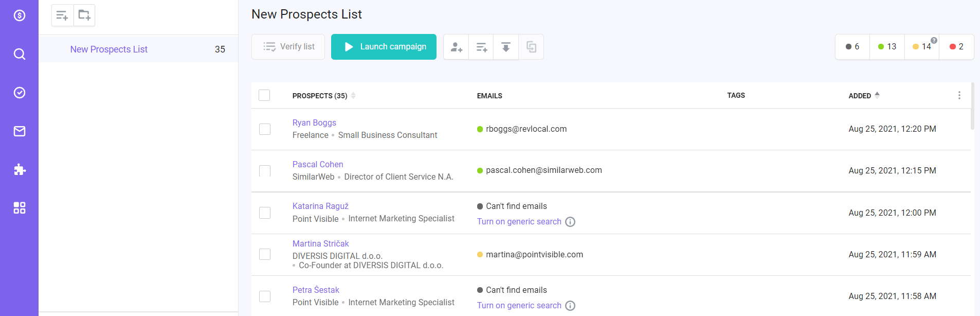Filter by green status count 13
980x316 pixels.
coord(887,47)
